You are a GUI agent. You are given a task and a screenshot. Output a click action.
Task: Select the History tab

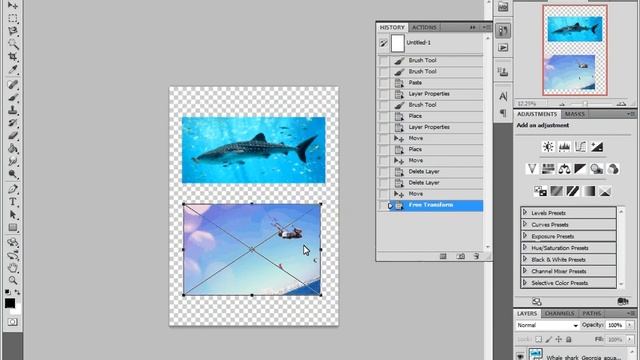click(392, 27)
